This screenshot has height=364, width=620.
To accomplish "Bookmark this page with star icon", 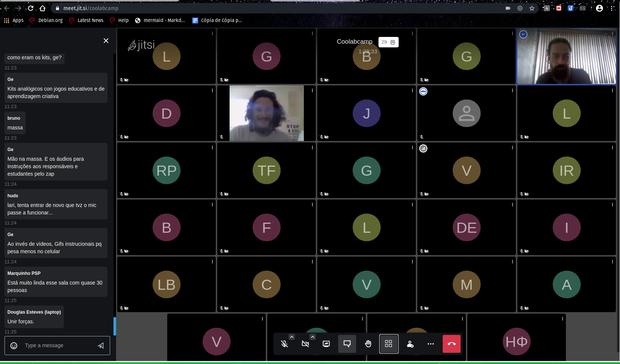I will tap(532, 8).
